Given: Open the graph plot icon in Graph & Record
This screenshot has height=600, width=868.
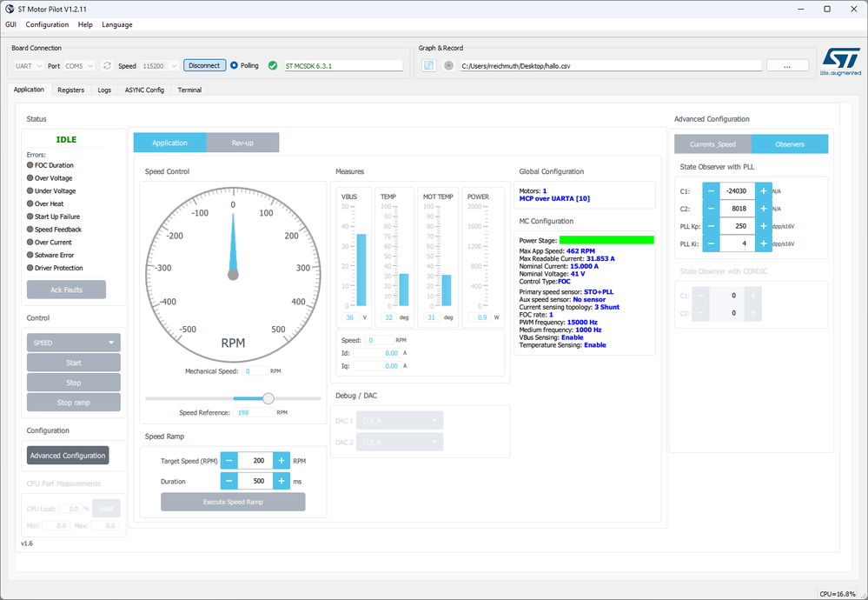Looking at the screenshot, I should 429,65.
